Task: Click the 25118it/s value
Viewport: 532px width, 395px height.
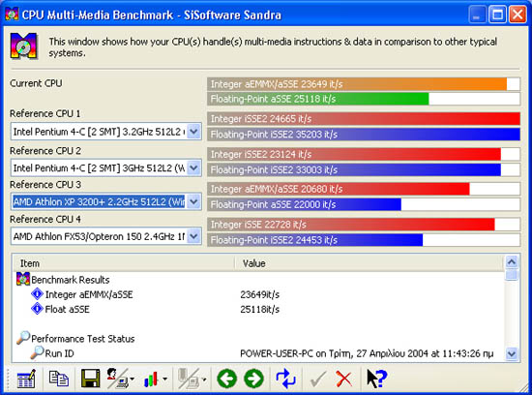Action: tap(259, 310)
